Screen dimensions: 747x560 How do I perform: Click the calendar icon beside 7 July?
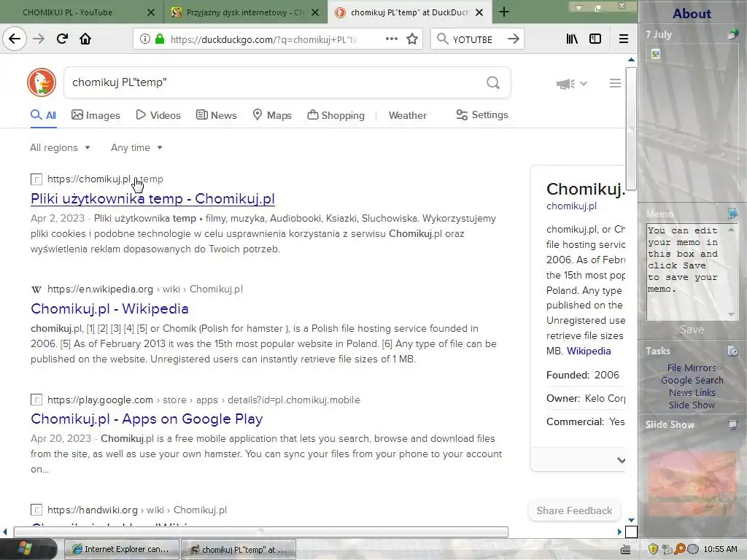(x=732, y=34)
